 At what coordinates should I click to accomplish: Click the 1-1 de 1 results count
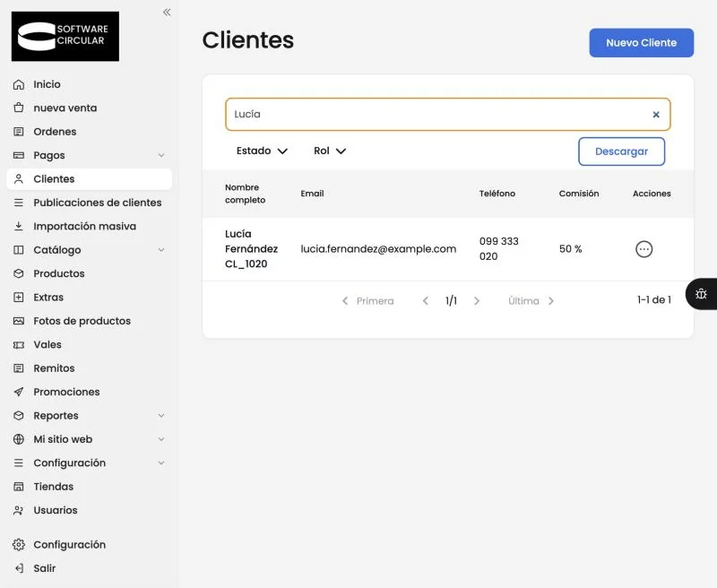pos(654,300)
